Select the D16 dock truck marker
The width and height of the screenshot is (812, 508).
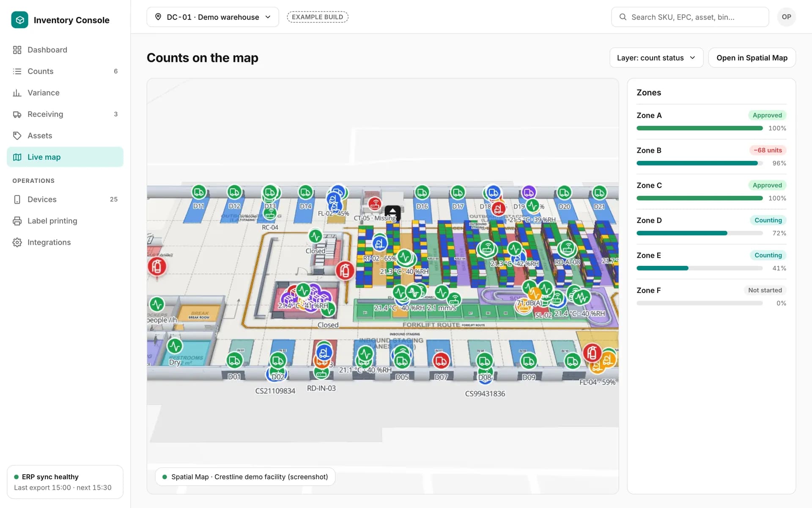(422, 192)
